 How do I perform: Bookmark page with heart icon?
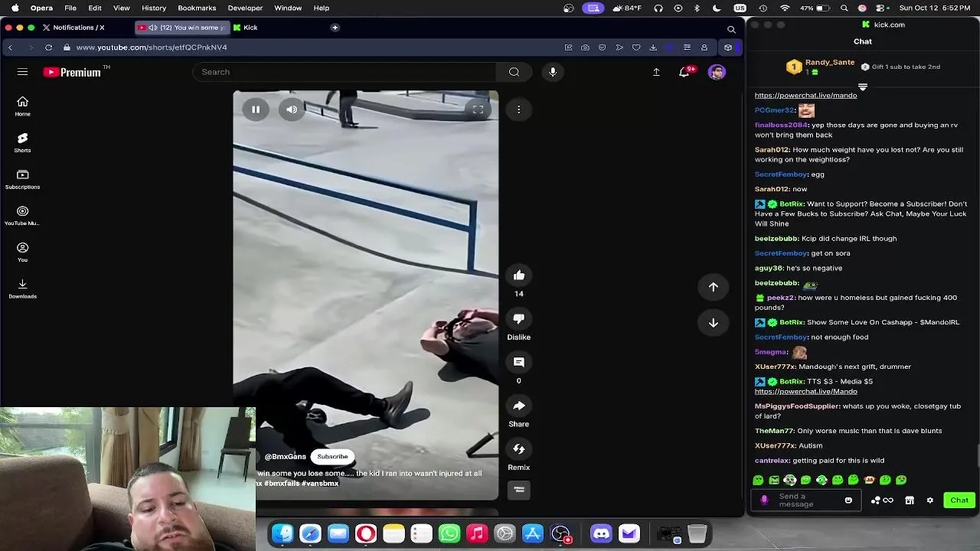tap(636, 47)
